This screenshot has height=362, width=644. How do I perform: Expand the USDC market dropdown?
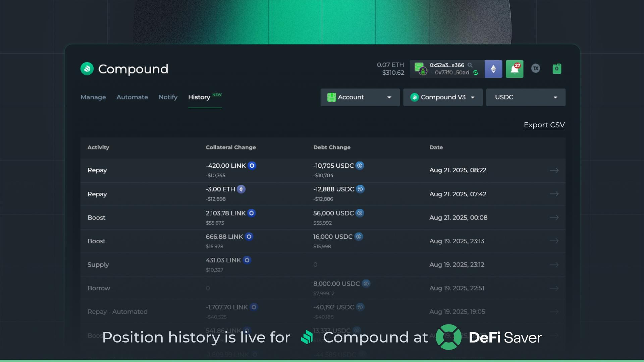[x=525, y=97]
